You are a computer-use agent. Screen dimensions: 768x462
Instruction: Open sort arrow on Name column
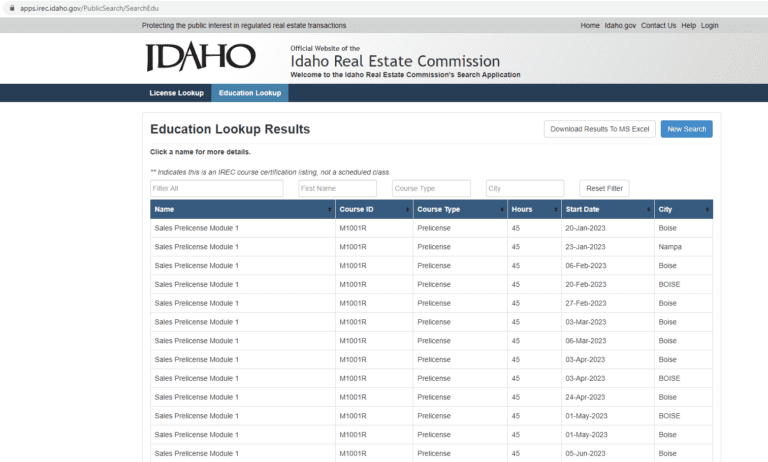tap(330, 210)
